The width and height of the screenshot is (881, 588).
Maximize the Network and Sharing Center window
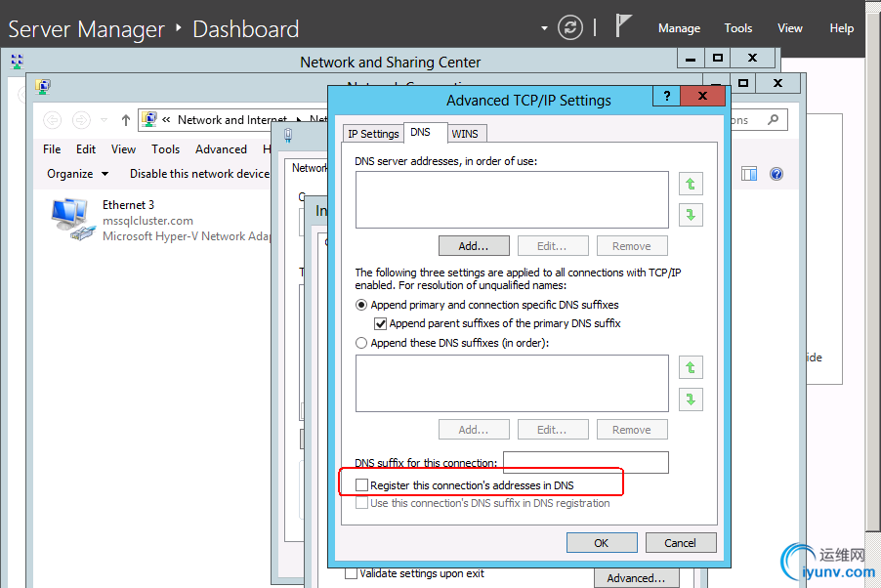pyautogui.click(x=718, y=58)
